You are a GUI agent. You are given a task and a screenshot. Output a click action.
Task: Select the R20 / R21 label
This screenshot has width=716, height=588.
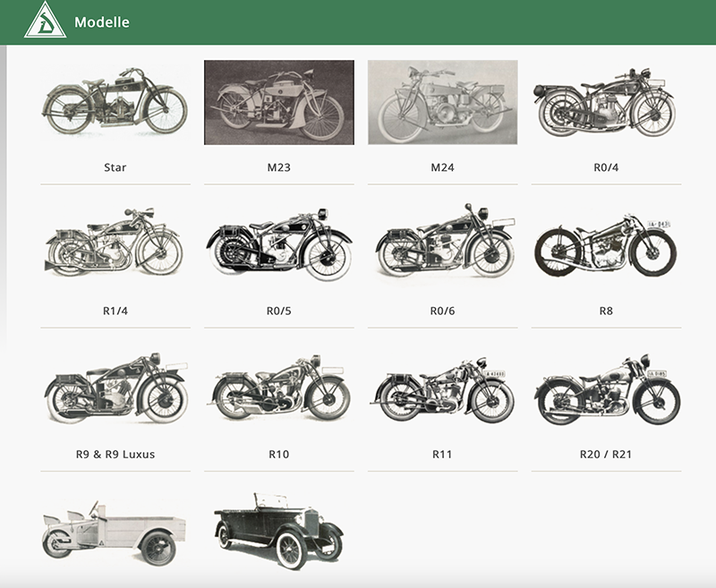point(606,455)
